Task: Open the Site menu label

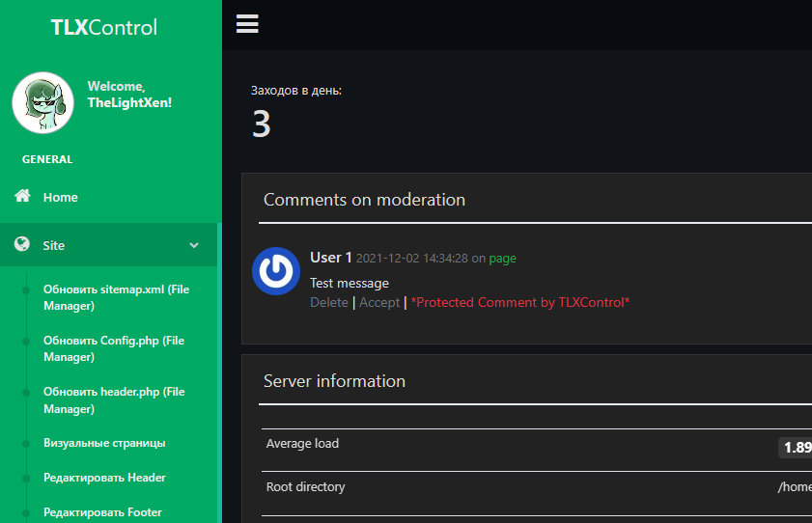Action: coord(54,246)
